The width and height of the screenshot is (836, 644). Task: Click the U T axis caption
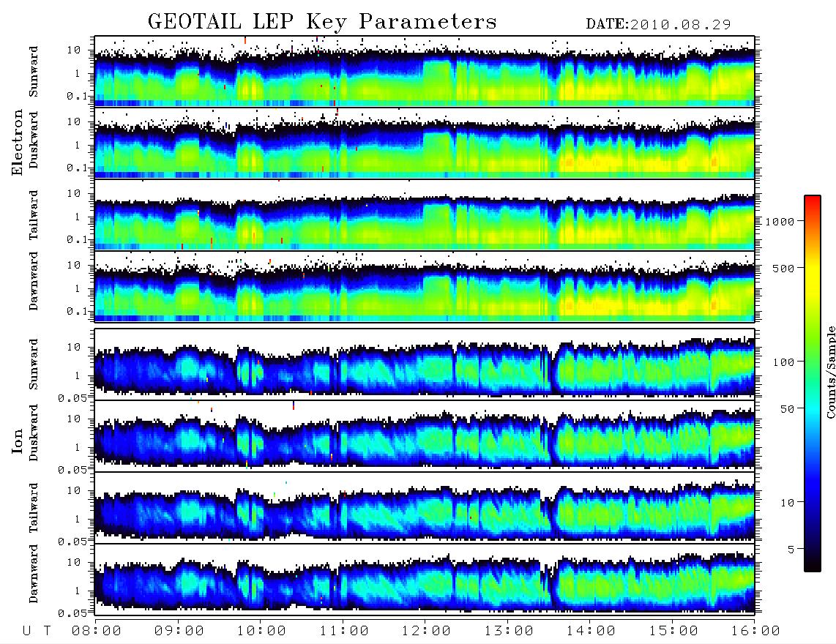click(x=37, y=631)
